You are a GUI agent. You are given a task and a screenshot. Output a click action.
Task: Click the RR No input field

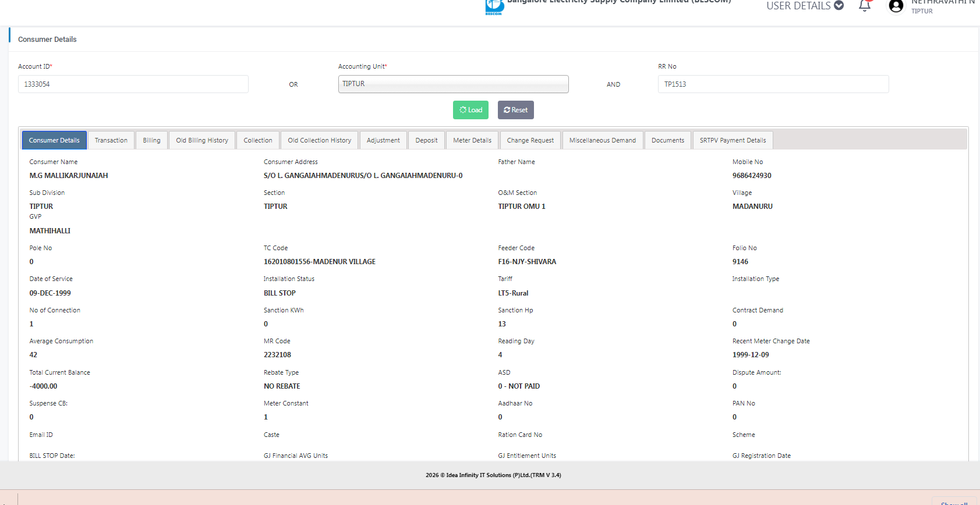(x=773, y=84)
